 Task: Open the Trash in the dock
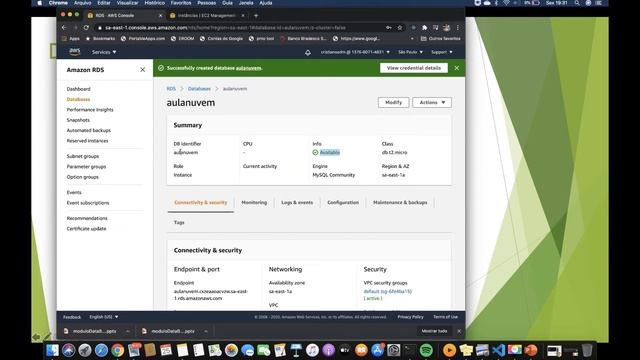pyautogui.click(x=587, y=350)
